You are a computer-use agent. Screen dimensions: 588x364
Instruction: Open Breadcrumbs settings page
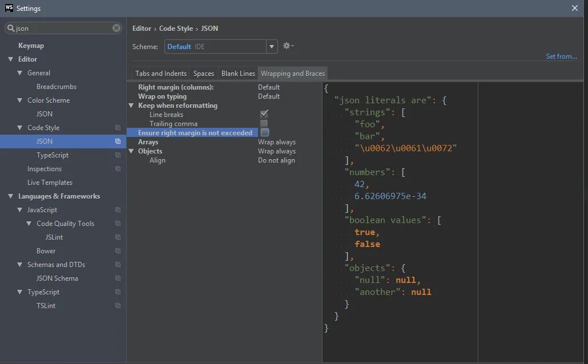57,87
